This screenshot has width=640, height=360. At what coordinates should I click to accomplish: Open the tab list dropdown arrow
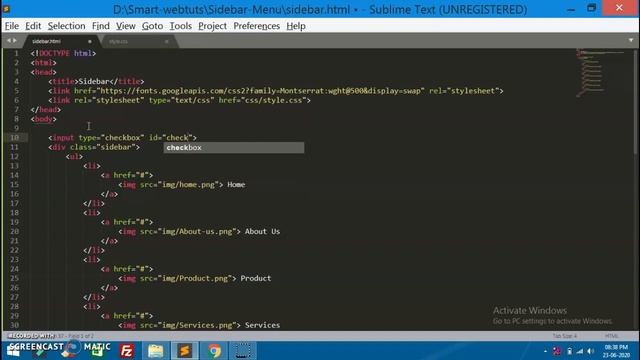tap(631, 40)
